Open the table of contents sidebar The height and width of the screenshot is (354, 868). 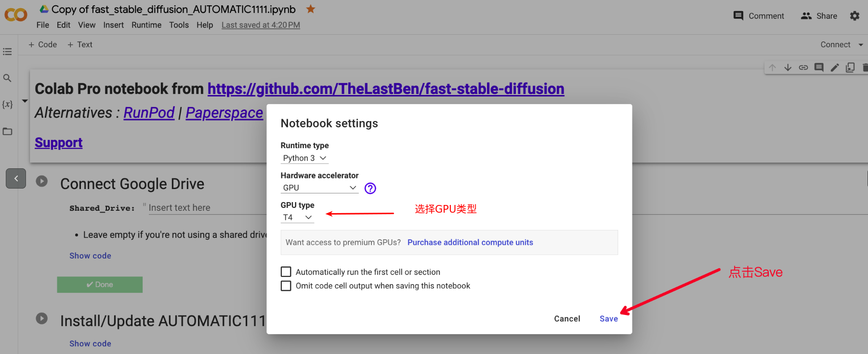coord(7,51)
